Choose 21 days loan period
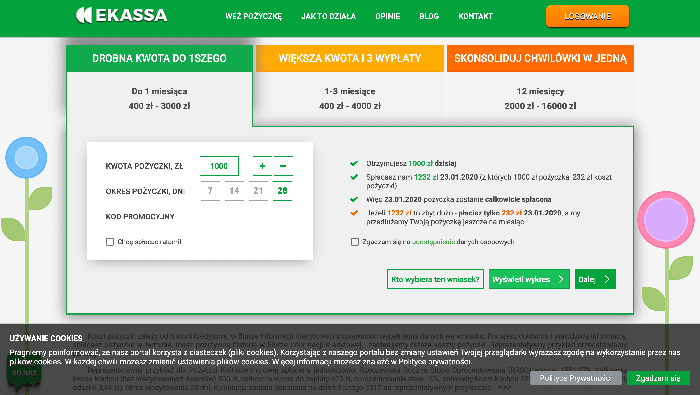 (x=258, y=191)
